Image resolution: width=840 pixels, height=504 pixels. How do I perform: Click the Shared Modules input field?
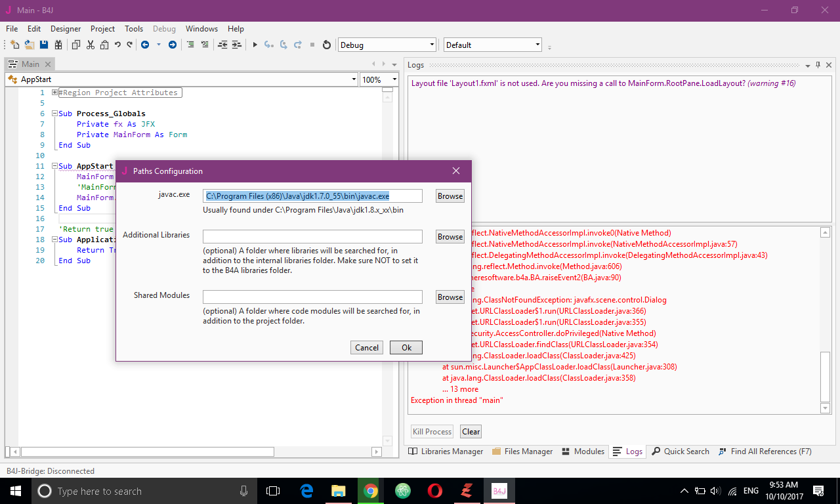(312, 297)
